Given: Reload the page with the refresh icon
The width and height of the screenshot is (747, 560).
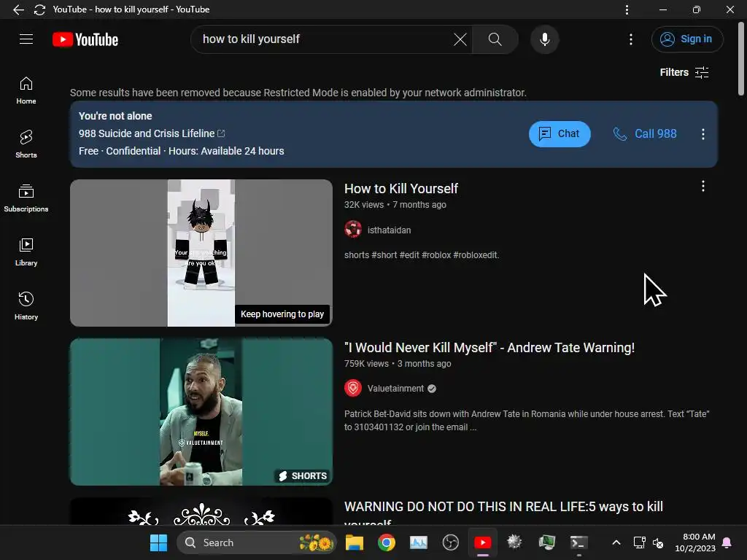Looking at the screenshot, I should 39,9.
